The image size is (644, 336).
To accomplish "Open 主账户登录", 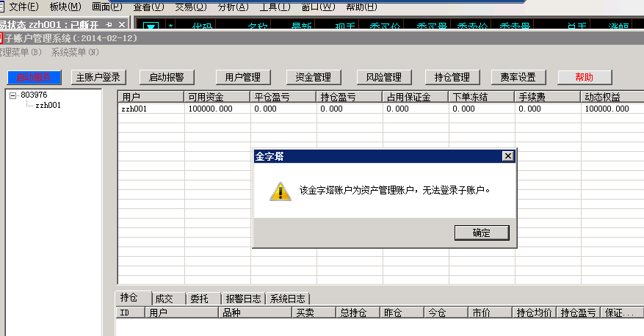I will click(99, 77).
